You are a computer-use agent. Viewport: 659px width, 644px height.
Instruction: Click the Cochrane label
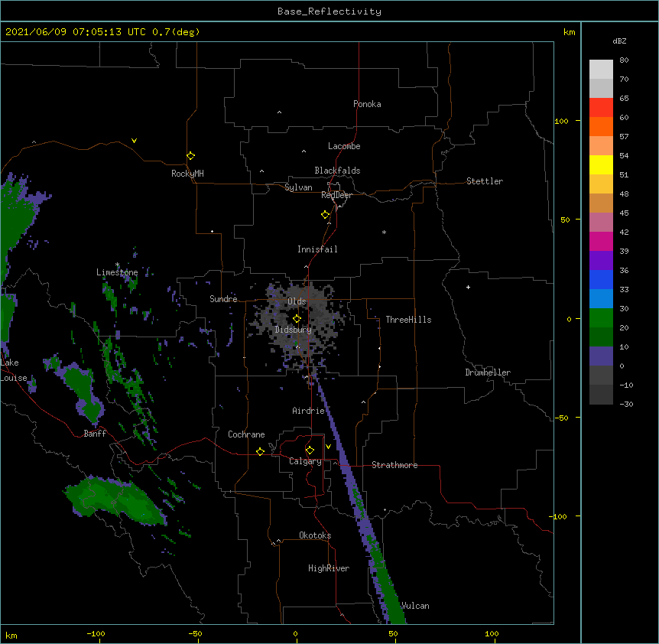246,434
